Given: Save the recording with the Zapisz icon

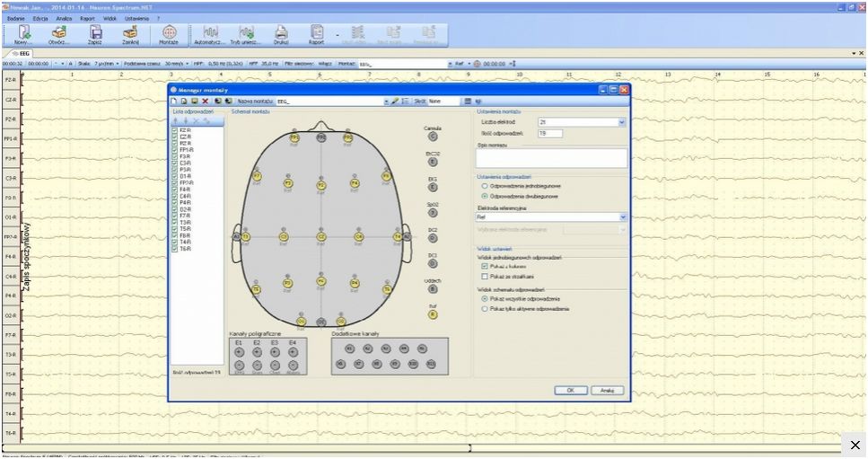Looking at the screenshot, I should 95,32.
